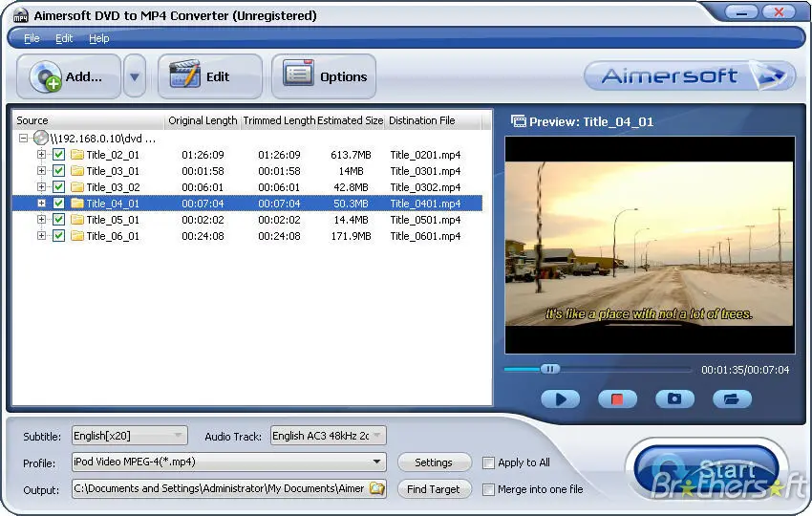This screenshot has width=812, height=516.
Task: Click the Start conversion button
Action: click(706, 471)
